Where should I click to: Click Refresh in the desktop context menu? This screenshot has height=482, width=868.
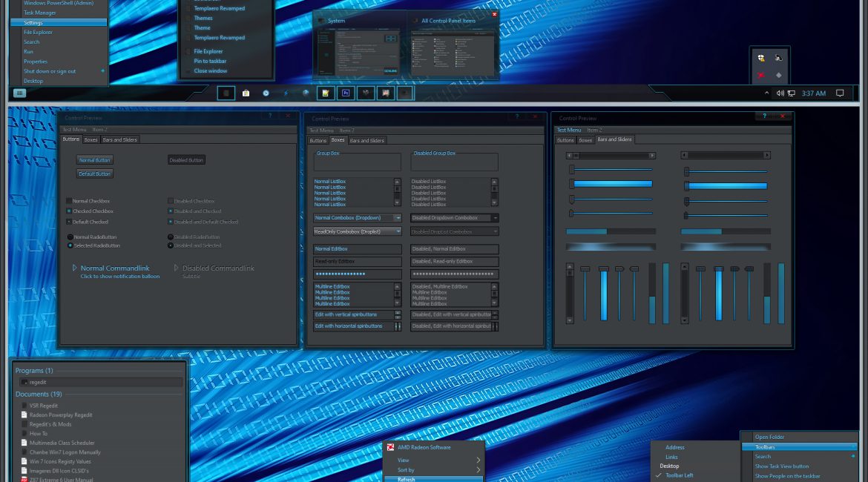(x=433, y=479)
